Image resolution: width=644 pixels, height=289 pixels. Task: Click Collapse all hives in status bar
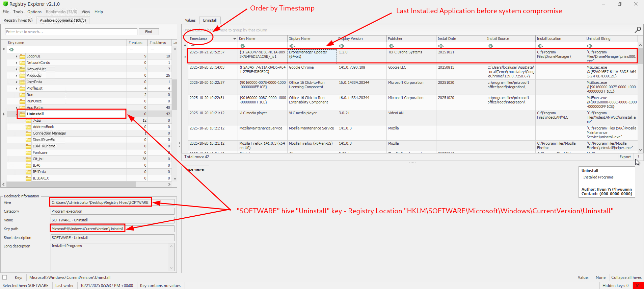626,278
